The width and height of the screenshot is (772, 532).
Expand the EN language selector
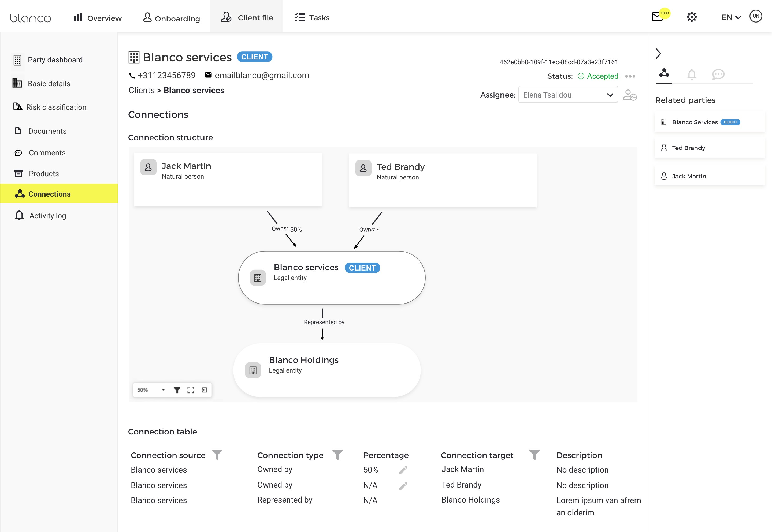[731, 17]
